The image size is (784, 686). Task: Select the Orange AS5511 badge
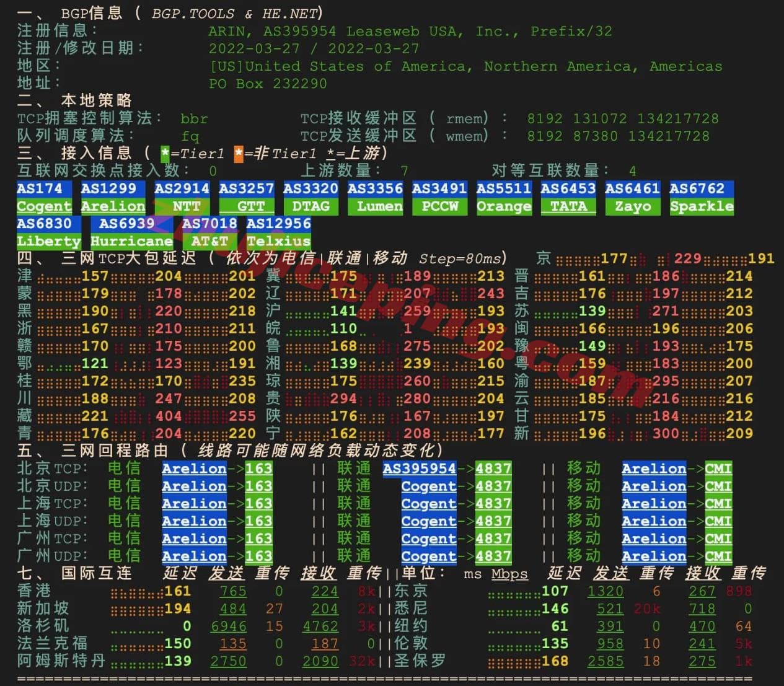pos(504,197)
